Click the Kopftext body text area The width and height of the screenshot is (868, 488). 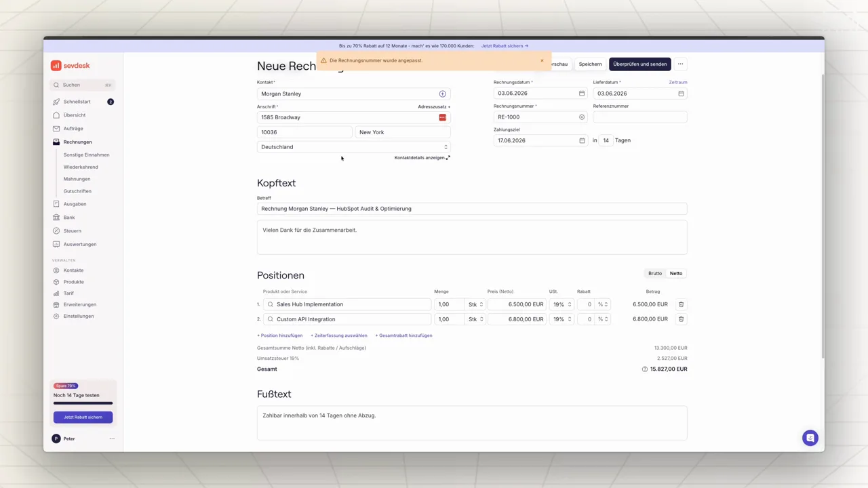pos(472,237)
